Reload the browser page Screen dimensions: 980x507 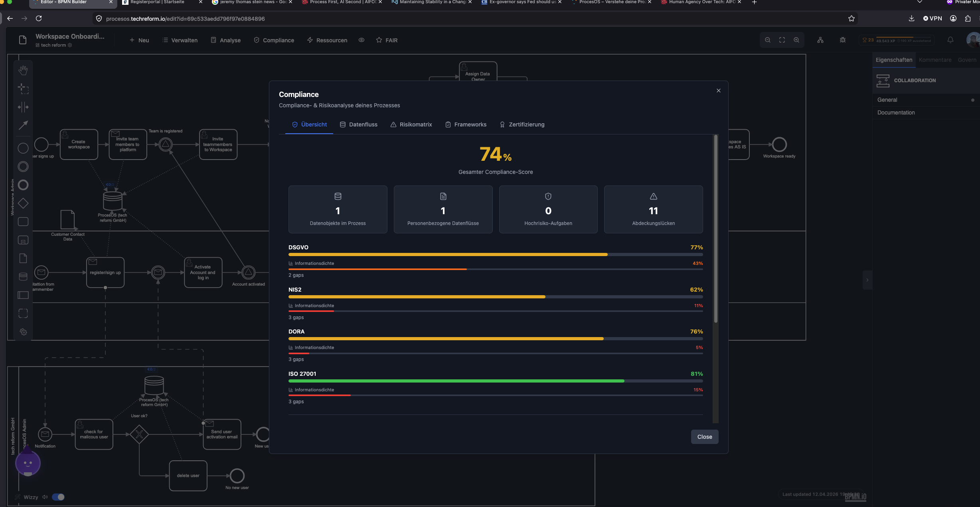pyautogui.click(x=39, y=18)
